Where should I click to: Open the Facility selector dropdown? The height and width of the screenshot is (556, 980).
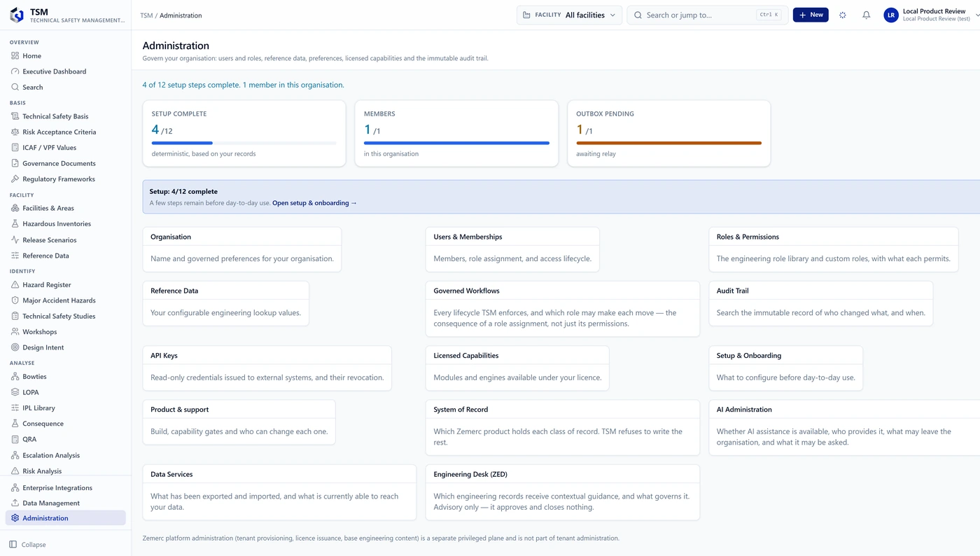[x=569, y=15]
